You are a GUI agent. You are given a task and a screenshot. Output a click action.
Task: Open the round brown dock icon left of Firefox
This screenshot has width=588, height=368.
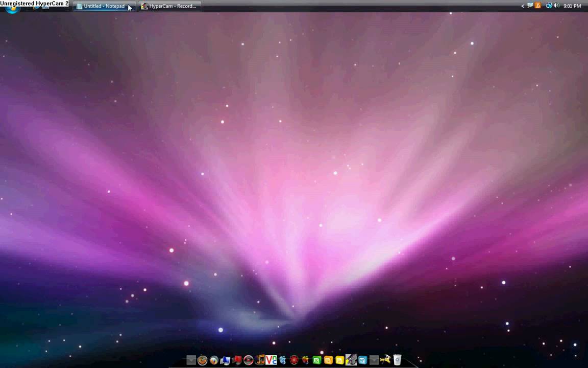[202, 360]
